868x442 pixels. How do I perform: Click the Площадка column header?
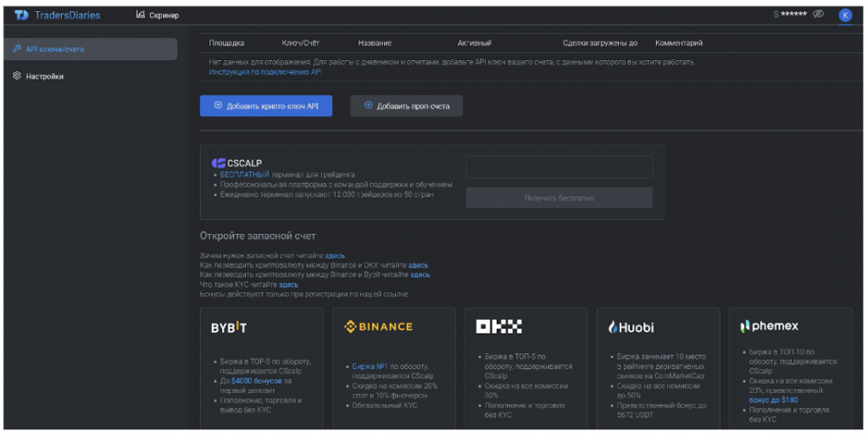point(226,43)
